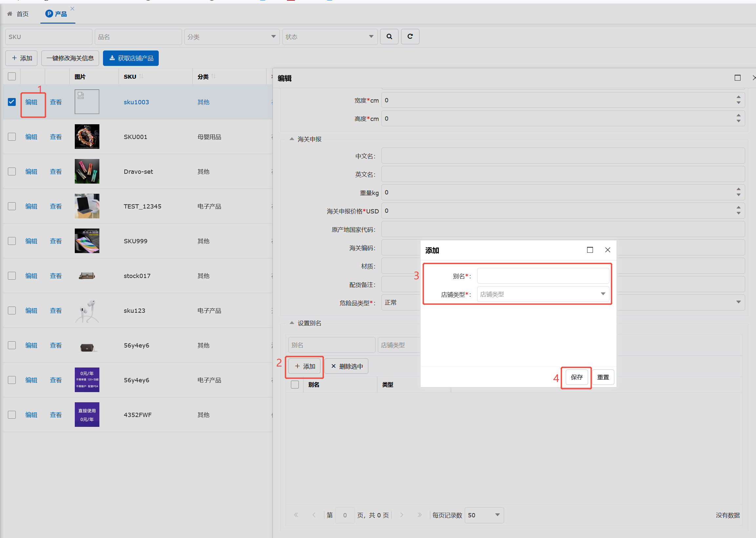Click the search magnifier icon button

(389, 36)
